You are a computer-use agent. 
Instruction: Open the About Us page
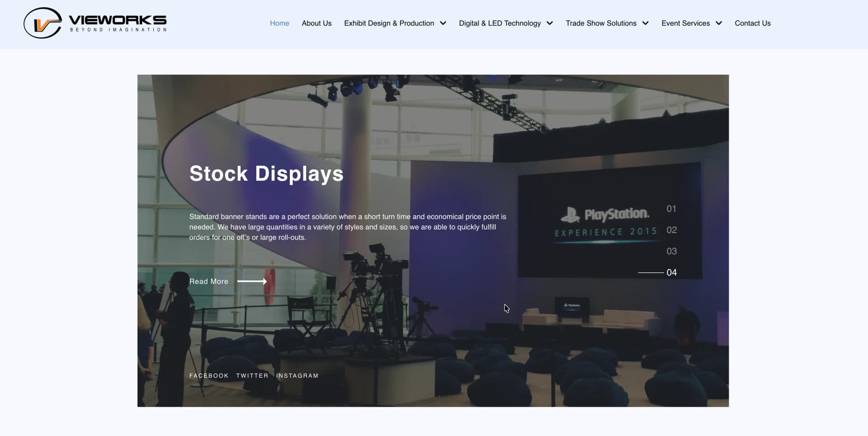click(x=316, y=23)
